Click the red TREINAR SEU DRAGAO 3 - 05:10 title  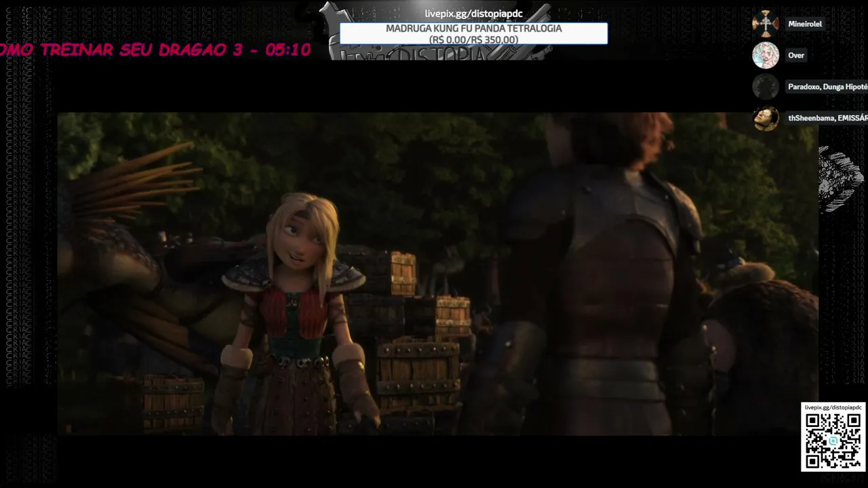[x=155, y=49]
